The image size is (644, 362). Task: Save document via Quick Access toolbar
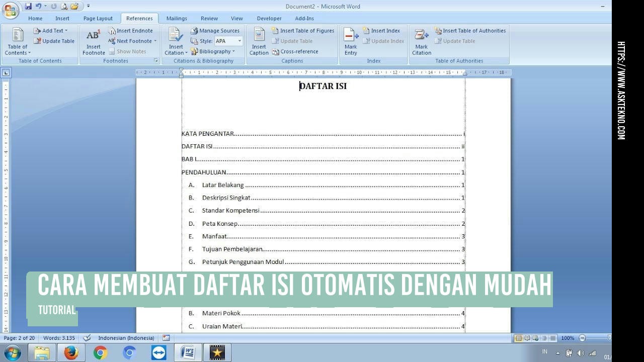click(28, 6)
